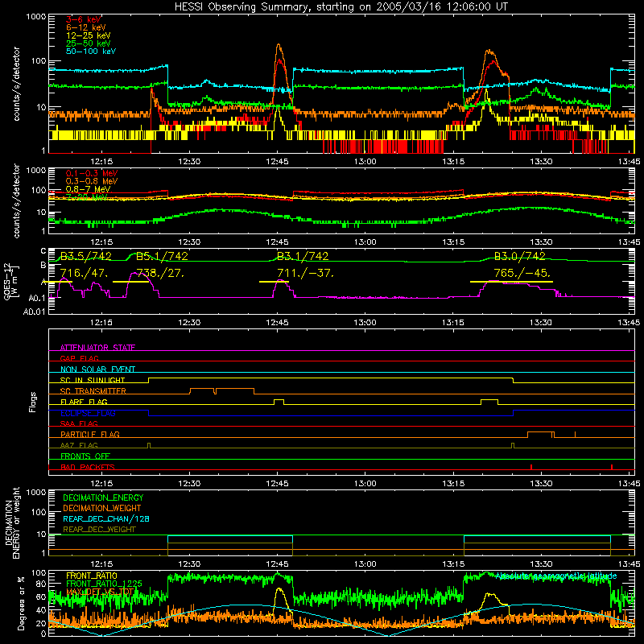Click the 0.1-0.3 MeV legend label
Viewport: 644px width, 644px height.
[92, 173]
